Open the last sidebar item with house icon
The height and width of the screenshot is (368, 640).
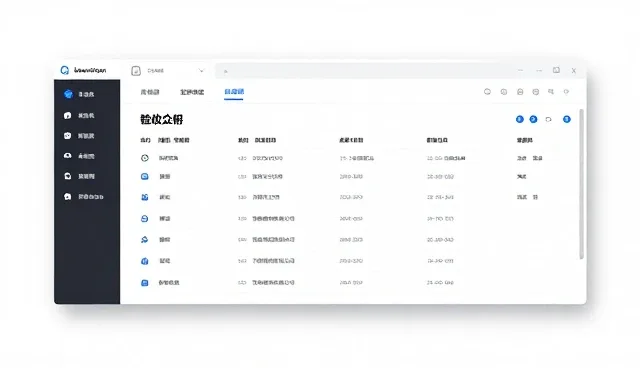83,197
